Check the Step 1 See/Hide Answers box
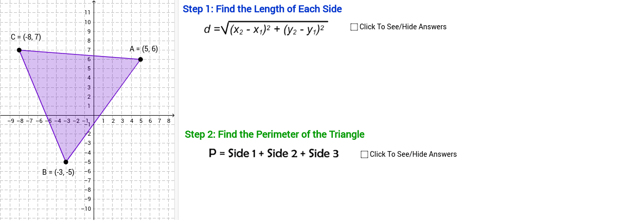This screenshot has height=221, width=644. [354, 27]
